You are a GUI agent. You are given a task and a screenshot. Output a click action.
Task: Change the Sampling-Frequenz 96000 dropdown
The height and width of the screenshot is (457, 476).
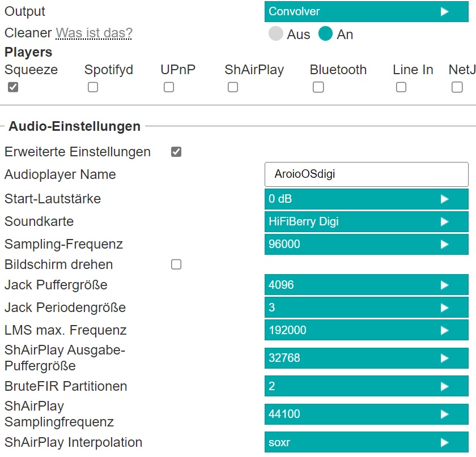click(366, 244)
